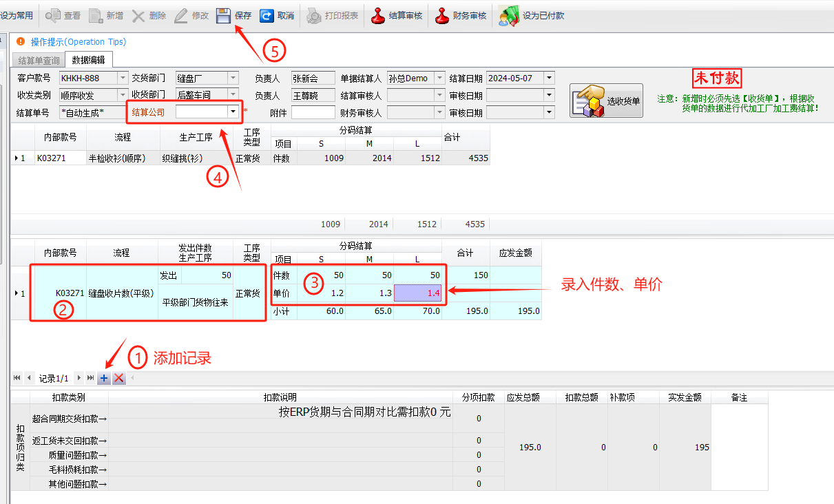Click 设为已付款 mark as paid button
The height and width of the screenshot is (504, 834).
tap(532, 15)
